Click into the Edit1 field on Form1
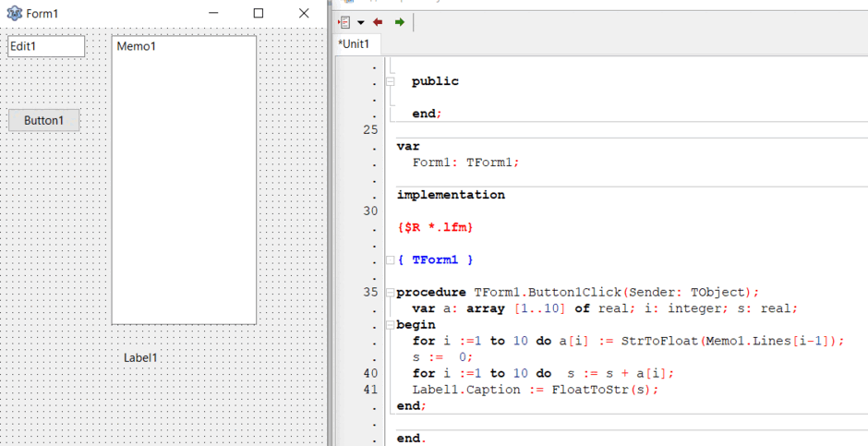 [46, 46]
